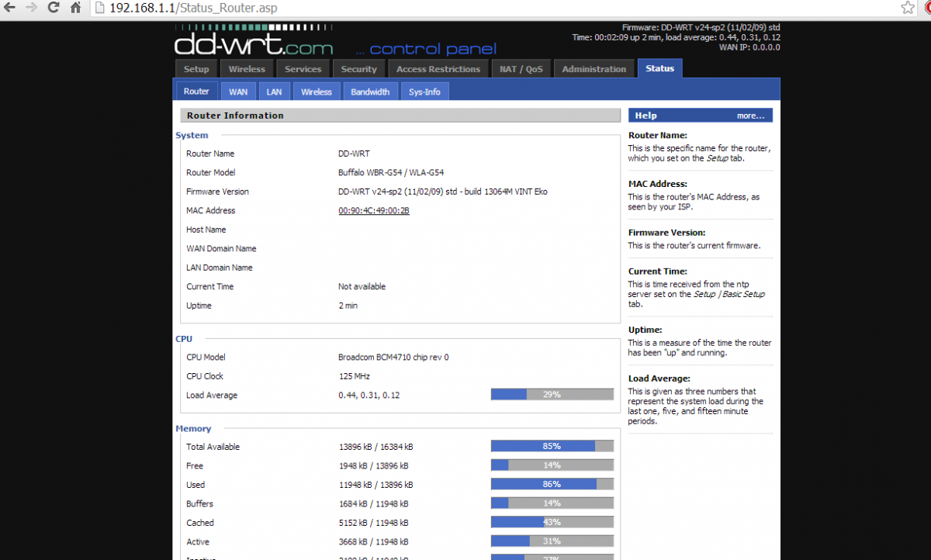Viewport: 931px width, 560px height.
Task: Click the MAC address link
Action: 373,211
